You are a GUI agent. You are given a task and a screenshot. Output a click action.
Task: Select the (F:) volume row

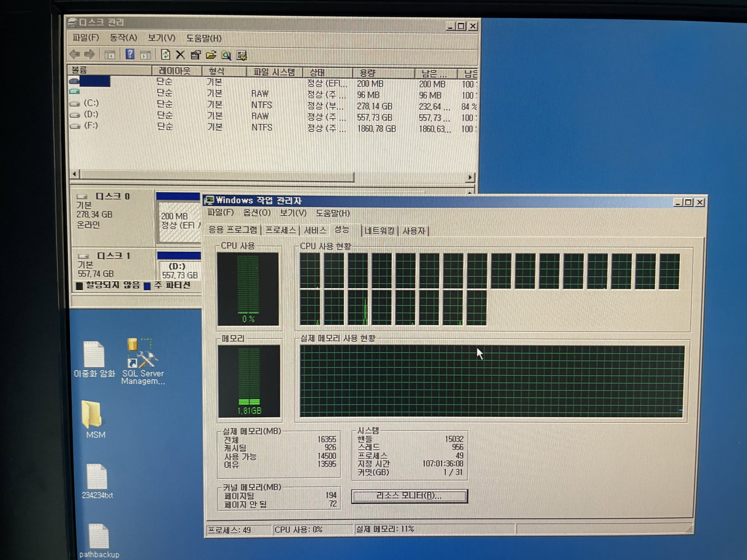pyautogui.click(x=91, y=126)
